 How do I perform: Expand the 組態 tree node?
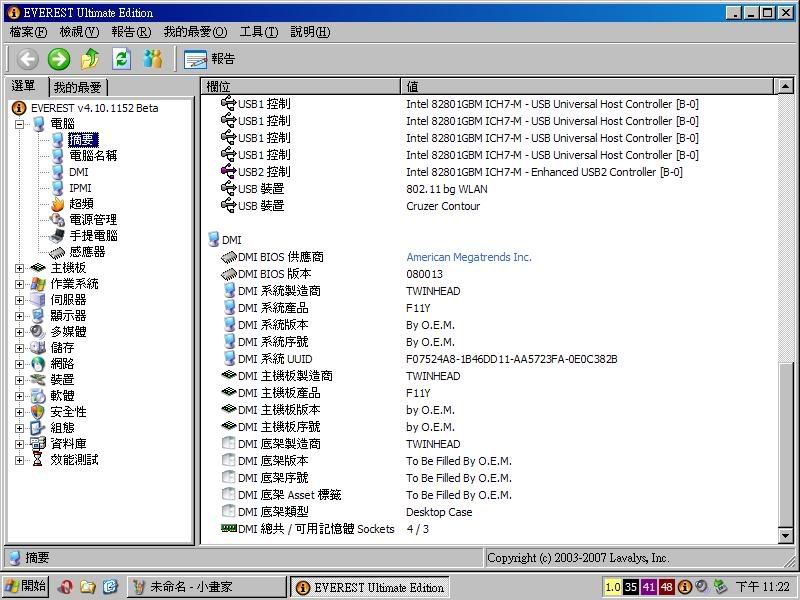point(19,428)
